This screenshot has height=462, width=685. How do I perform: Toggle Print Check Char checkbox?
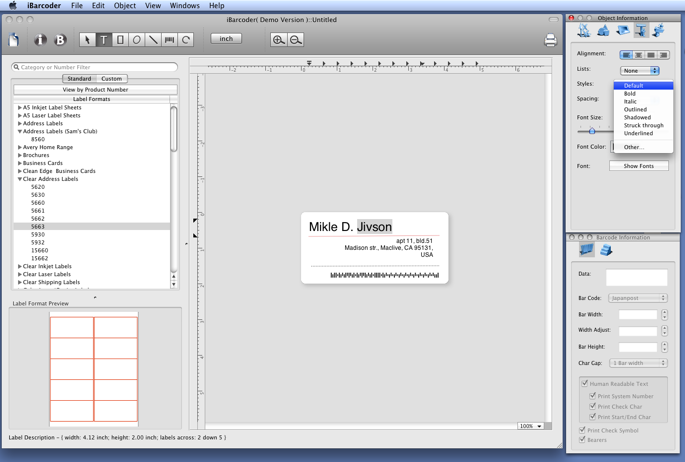(592, 406)
